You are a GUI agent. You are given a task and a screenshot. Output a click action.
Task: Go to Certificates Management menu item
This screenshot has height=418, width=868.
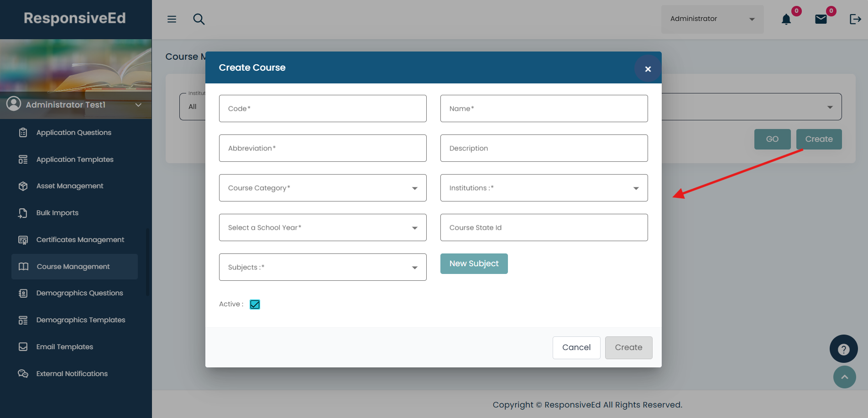[80, 240]
